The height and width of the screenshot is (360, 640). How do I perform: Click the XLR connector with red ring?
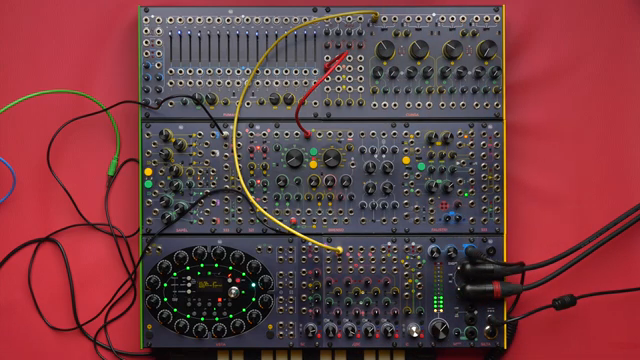coord(490,290)
